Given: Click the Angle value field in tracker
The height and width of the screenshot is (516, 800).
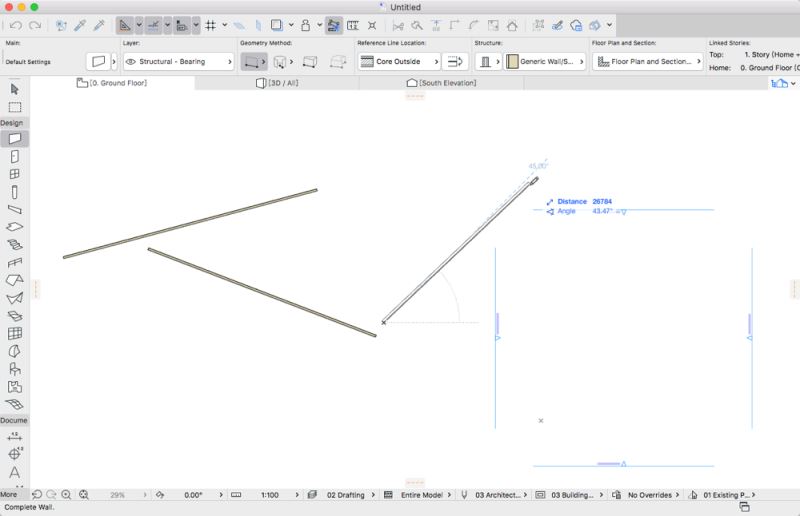Looking at the screenshot, I should pos(602,211).
